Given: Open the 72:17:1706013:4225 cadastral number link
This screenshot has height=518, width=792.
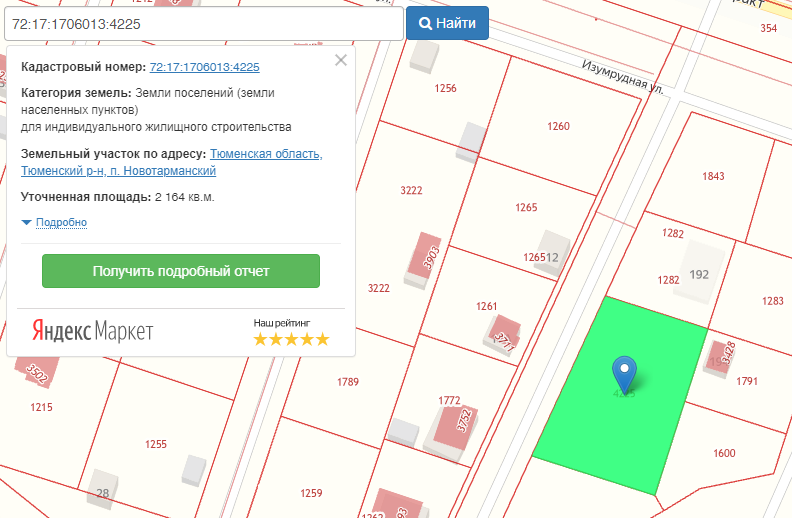Looking at the screenshot, I should pos(204,67).
